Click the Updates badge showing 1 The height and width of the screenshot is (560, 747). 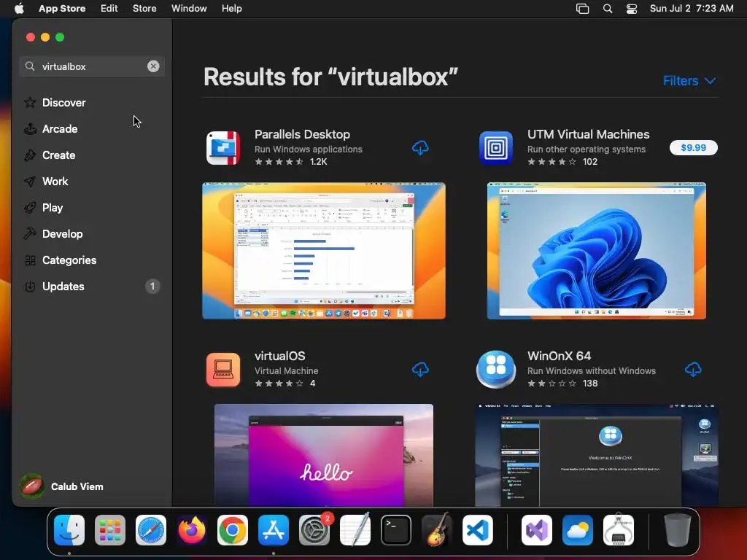click(152, 286)
